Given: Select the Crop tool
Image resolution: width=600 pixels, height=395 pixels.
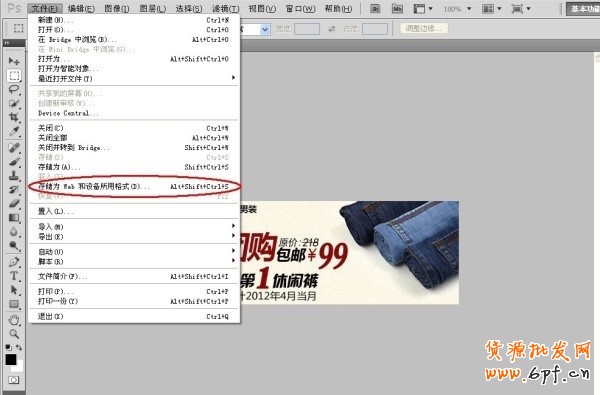Looking at the screenshot, I should [14, 117].
